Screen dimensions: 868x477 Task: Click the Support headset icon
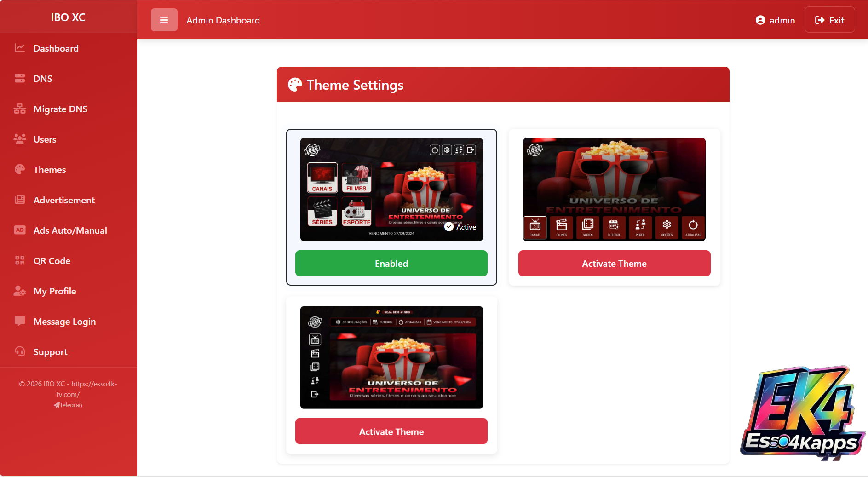click(19, 351)
